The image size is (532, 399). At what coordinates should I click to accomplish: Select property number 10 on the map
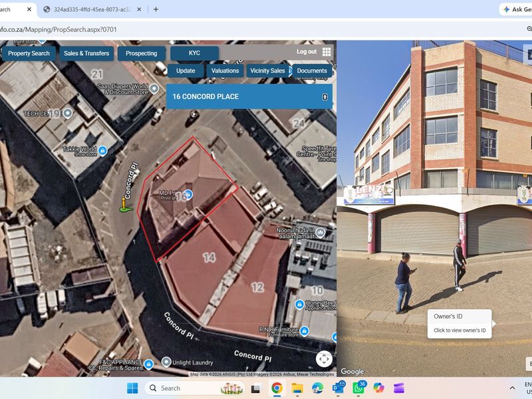pyautogui.click(x=317, y=291)
